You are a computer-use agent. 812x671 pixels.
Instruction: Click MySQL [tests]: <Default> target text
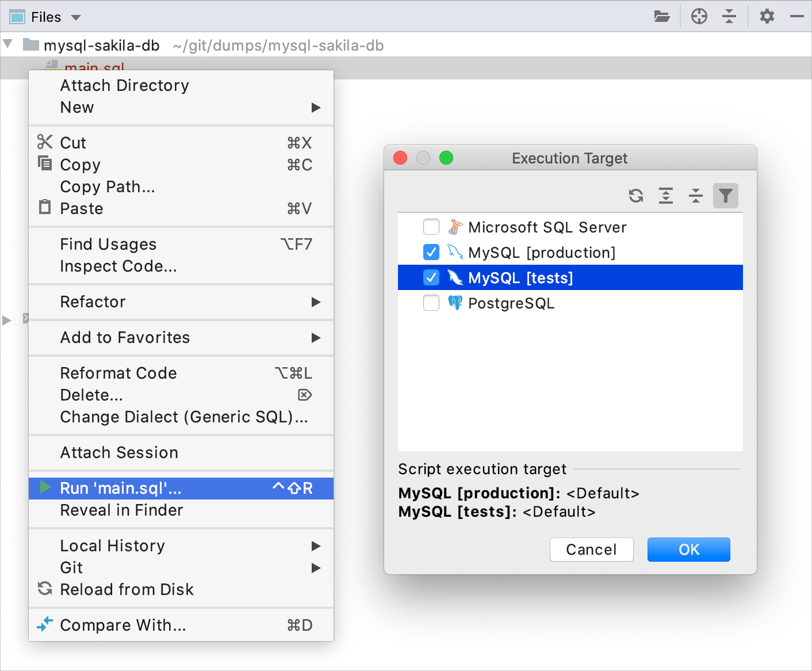(x=497, y=512)
